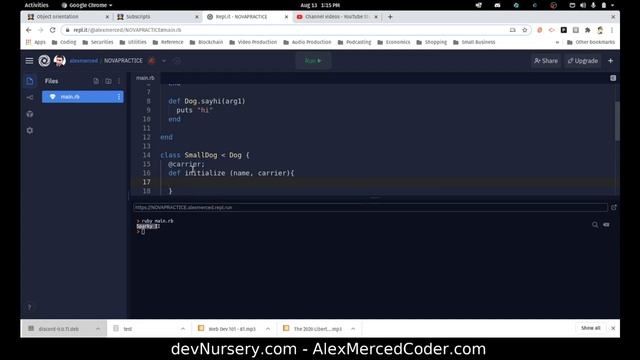
Task: Click "class SmallDog < Dog {" code line
Action: tap(204, 155)
